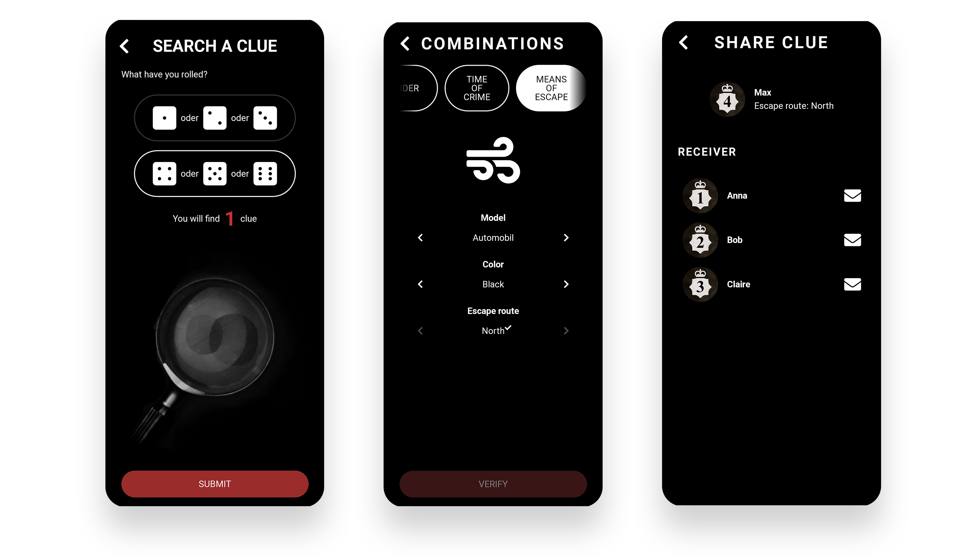
Task: Select the Means Of Escape tab
Action: 551,88
